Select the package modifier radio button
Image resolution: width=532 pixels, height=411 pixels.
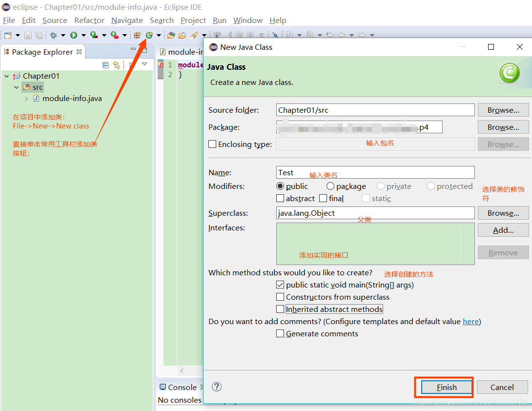[x=330, y=186]
